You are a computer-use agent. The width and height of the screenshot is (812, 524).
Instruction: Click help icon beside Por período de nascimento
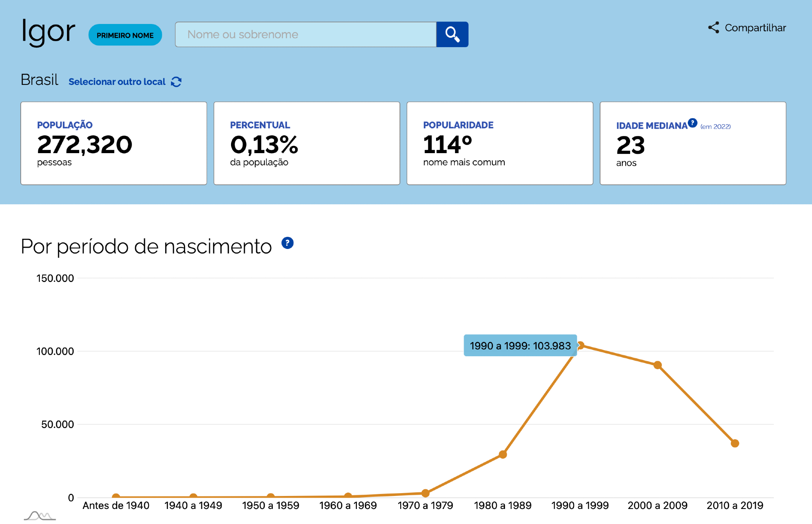[x=287, y=243]
